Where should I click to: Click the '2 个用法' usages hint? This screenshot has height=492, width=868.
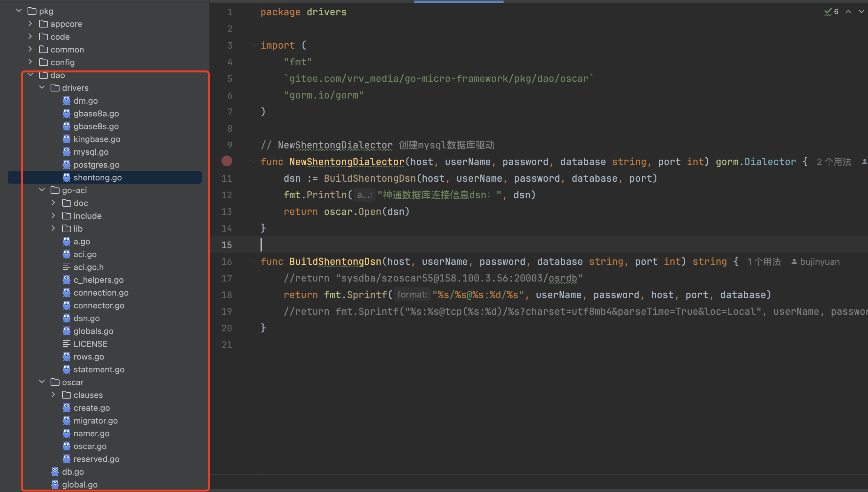[833, 162]
